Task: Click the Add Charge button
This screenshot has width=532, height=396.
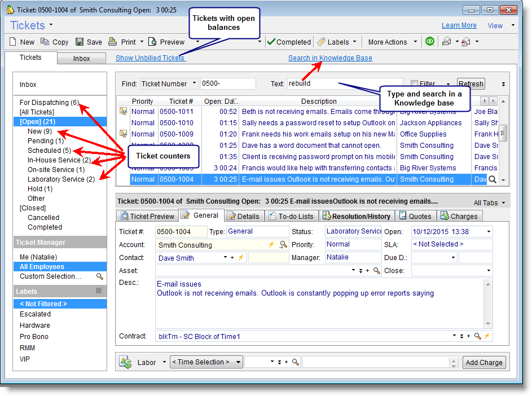Action: pyautogui.click(x=483, y=363)
